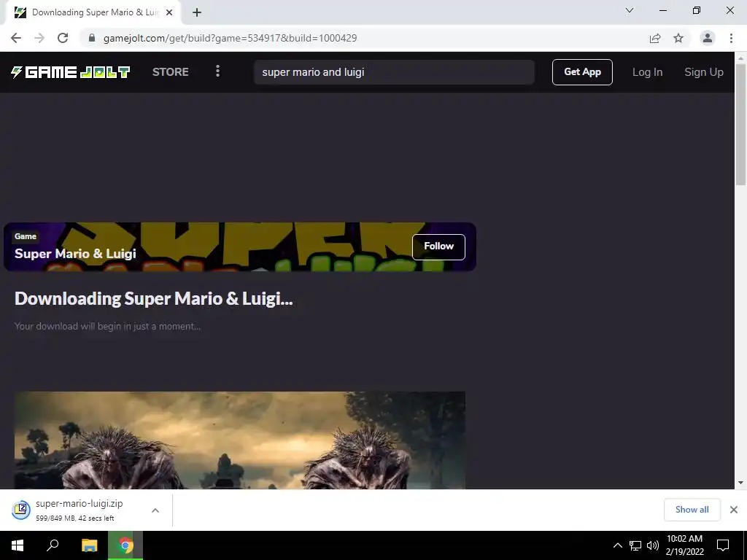This screenshot has height=560, width=747.
Task: Click the padlock site info icon
Action: click(92, 38)
